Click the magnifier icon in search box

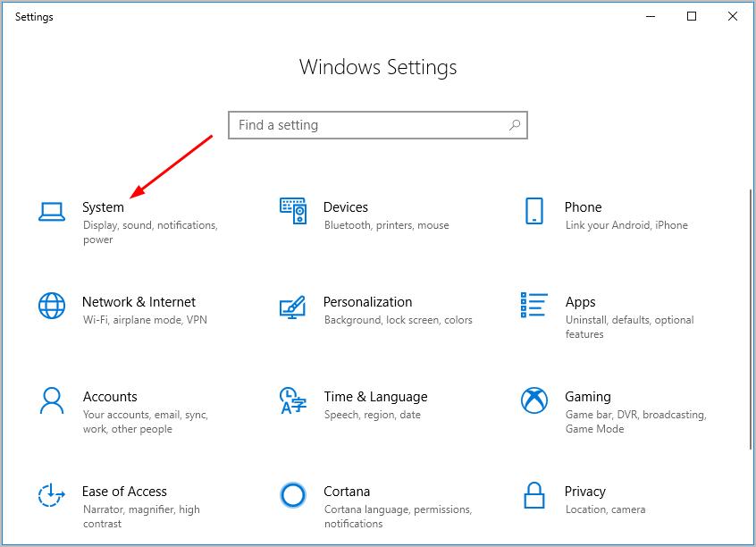(515, 125)
